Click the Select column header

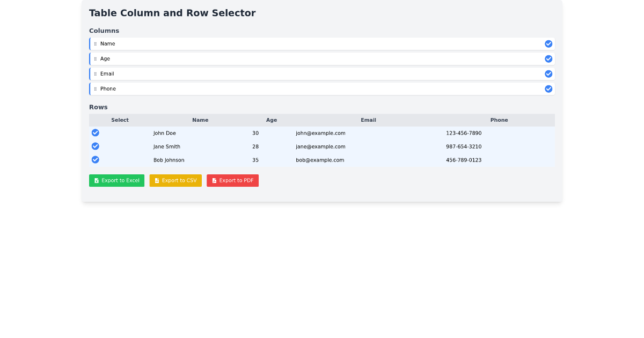tap(120, 120)
